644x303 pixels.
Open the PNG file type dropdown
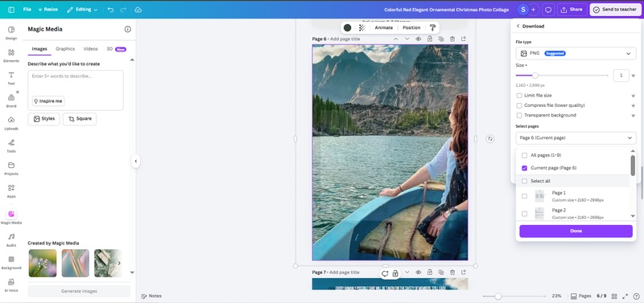point(576,53)
